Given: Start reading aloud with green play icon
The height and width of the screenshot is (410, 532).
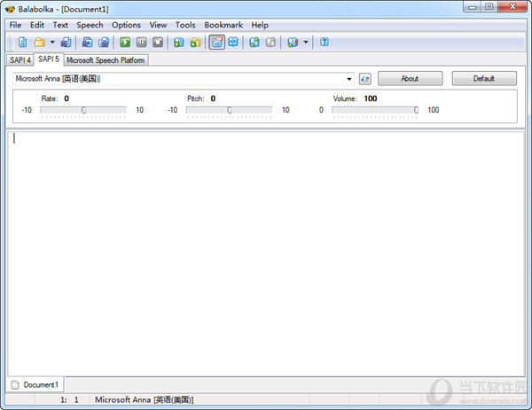Looking at the screenshot, I should pos(125,43).
